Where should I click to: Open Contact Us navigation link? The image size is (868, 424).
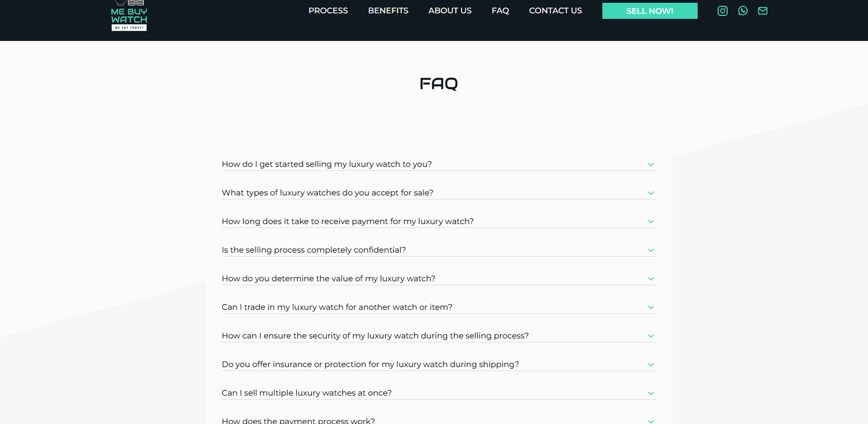click(555, 11)
